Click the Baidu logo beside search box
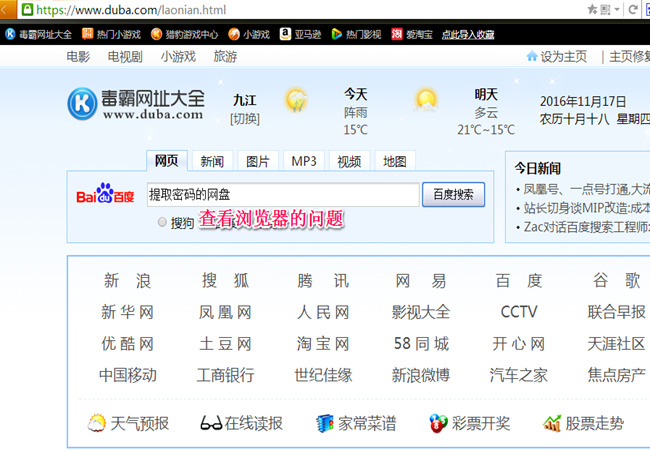The image size is (650, 450). tap(105, 194)
